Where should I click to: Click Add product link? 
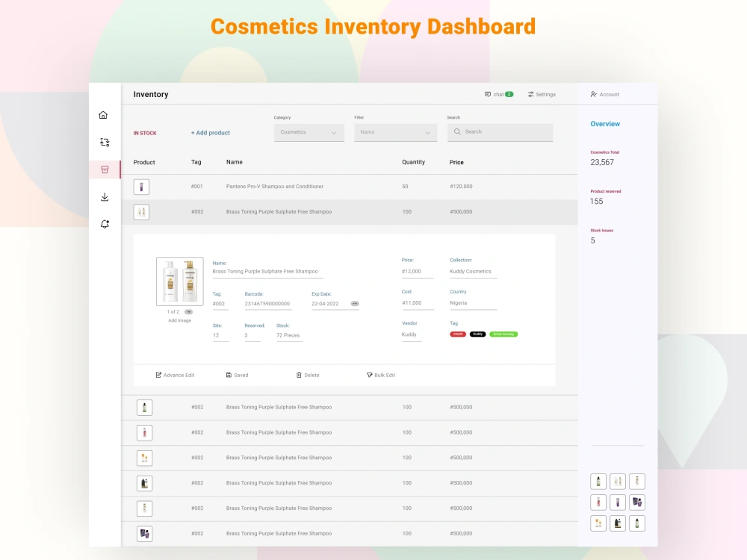211,133
